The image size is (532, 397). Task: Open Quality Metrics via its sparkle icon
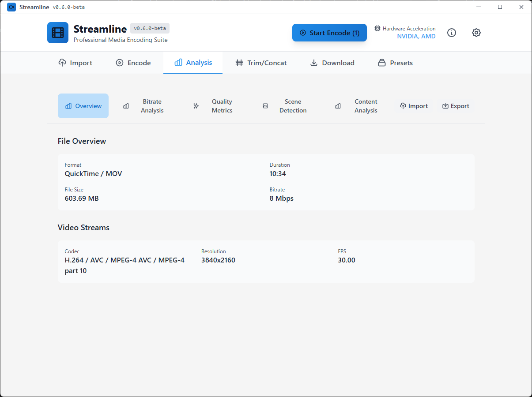tap(196, 106)
